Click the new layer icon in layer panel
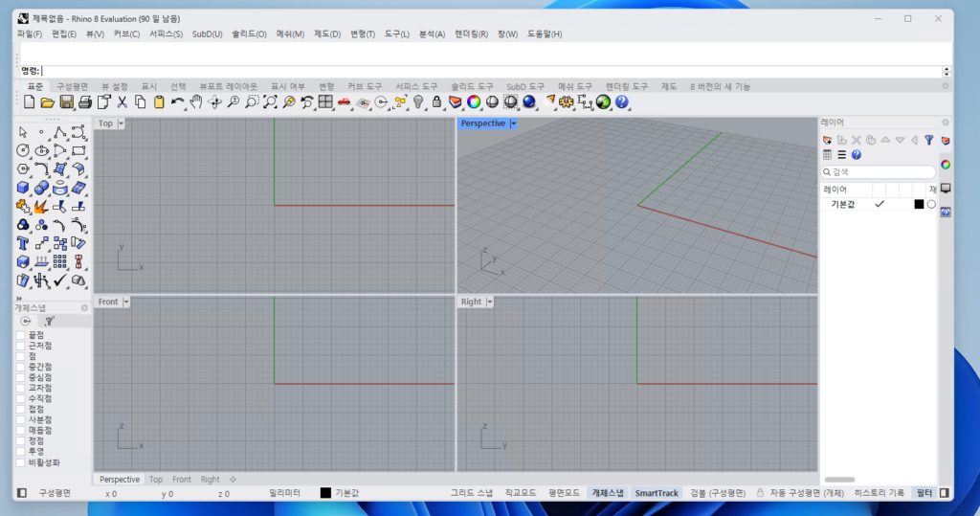This screenshot has width=980, height=516. point(828,140)
